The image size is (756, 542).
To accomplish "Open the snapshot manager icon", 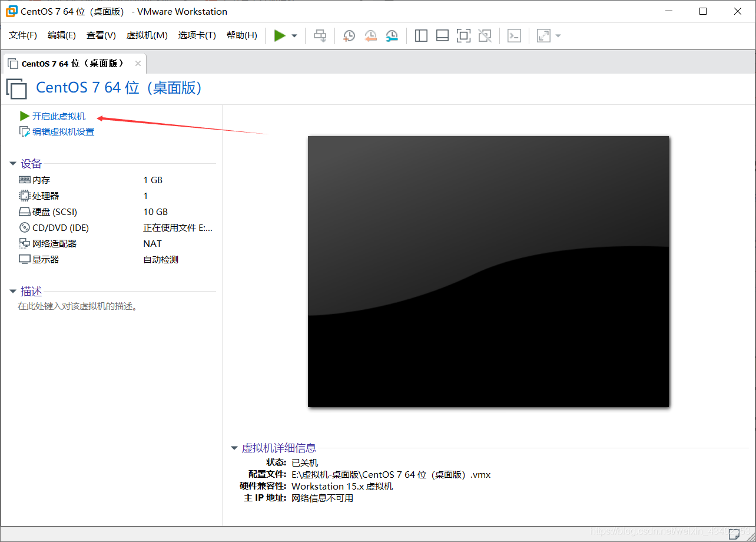I will pos(392,36).
